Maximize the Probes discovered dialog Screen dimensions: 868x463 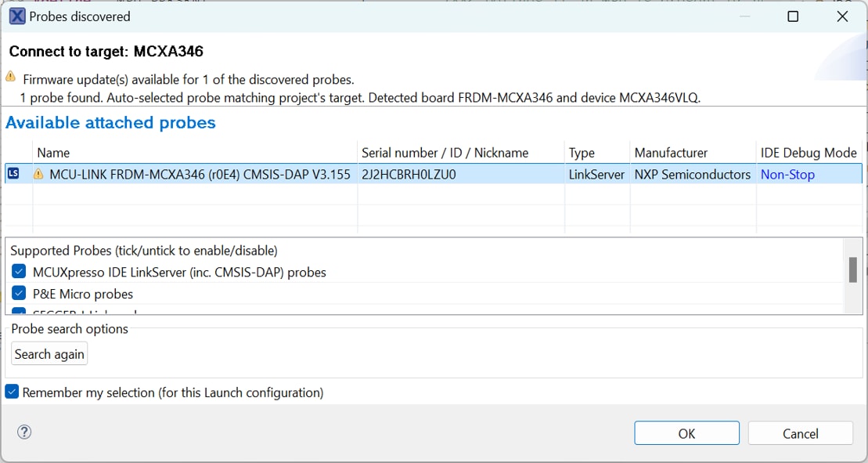coord(793,16)
